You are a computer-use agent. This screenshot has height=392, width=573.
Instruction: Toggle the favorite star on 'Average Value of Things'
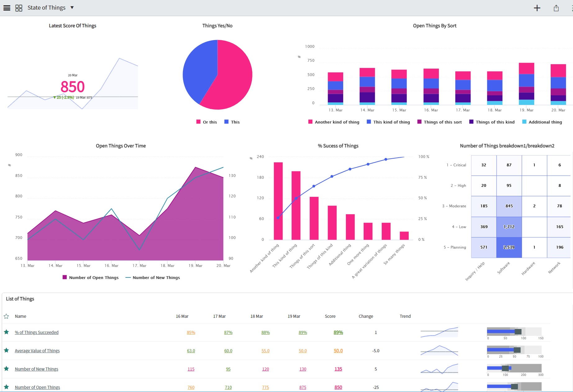6,350
